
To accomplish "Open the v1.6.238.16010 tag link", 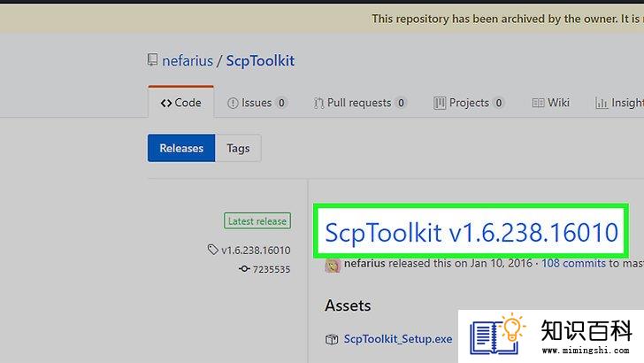I will pos(256,250).
